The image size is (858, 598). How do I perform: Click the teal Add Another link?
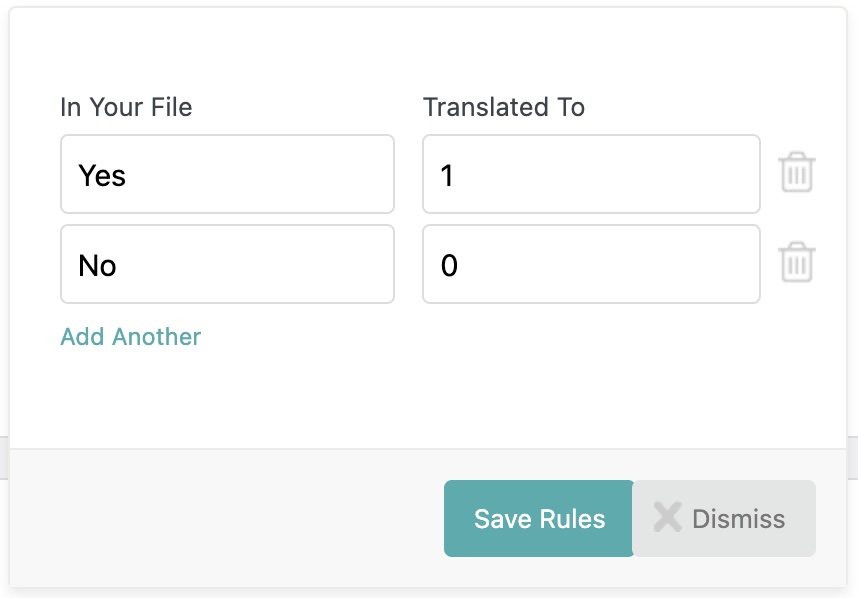pos(131,336)
